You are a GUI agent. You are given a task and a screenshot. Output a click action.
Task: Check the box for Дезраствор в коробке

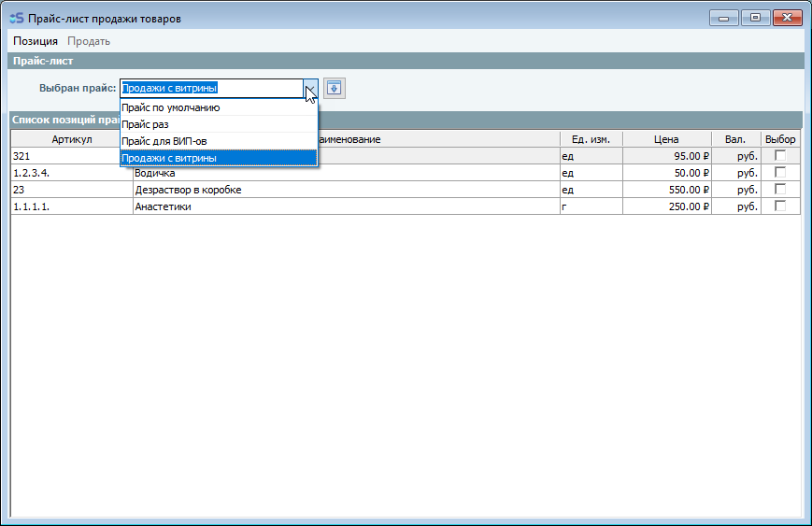(x=780, y=189)
